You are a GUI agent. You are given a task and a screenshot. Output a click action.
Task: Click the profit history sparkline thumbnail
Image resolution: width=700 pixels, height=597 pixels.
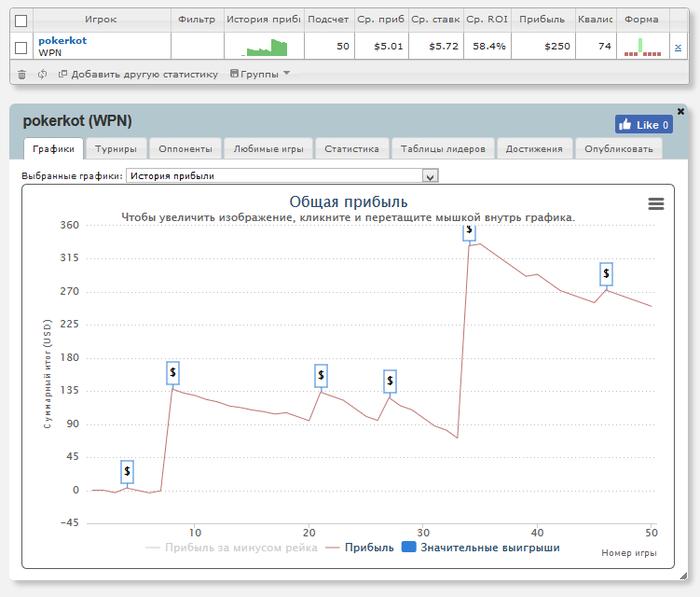click(264, 47)
